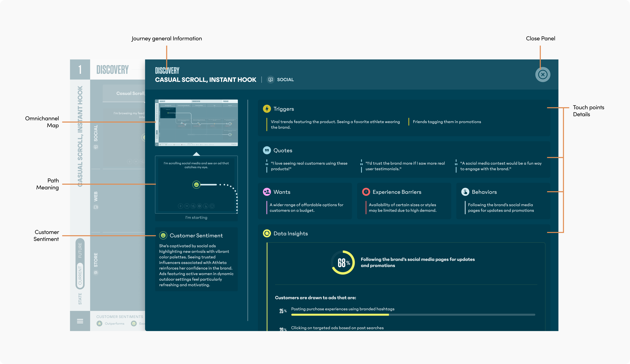Click the stage number 1 block
The width and height of the screenshot is (630, 364).
[80, 70]
